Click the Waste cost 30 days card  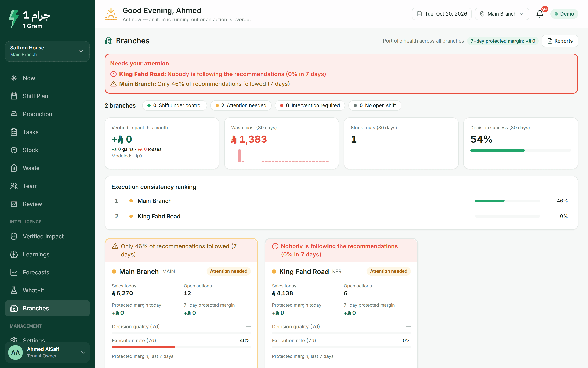tap(281, 143)
